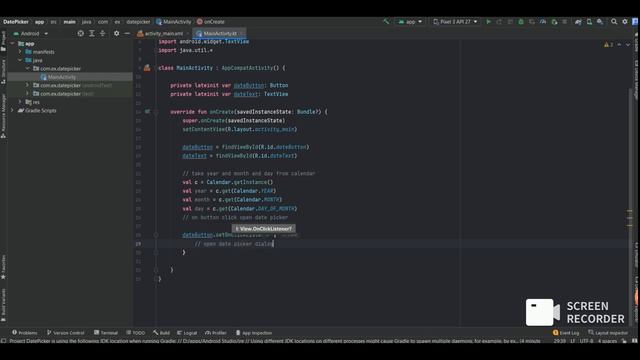Open the Terminal tool window
This screenshot has height=360, width=640.
106,333
